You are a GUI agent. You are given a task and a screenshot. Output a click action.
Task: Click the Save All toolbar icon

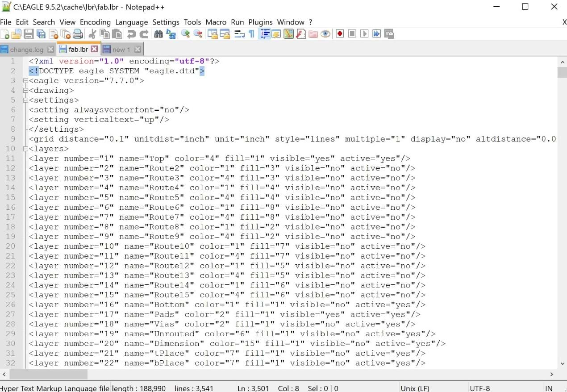[x=41, y=34]
